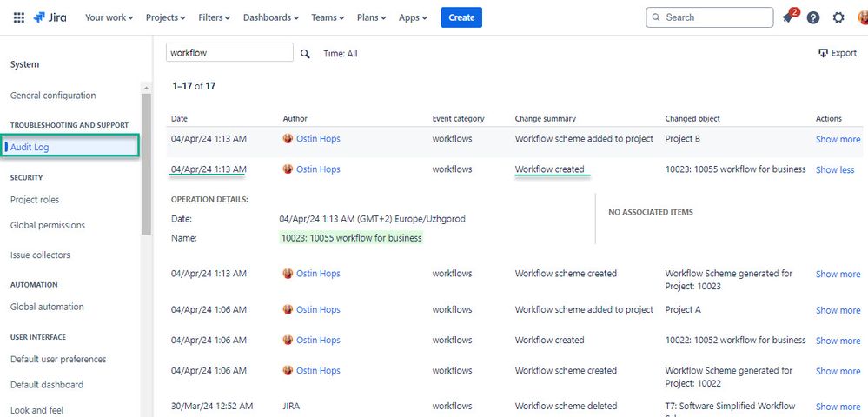Click the Author column header
The height and width of the screenshot is (417, 868).
(295, 118)
